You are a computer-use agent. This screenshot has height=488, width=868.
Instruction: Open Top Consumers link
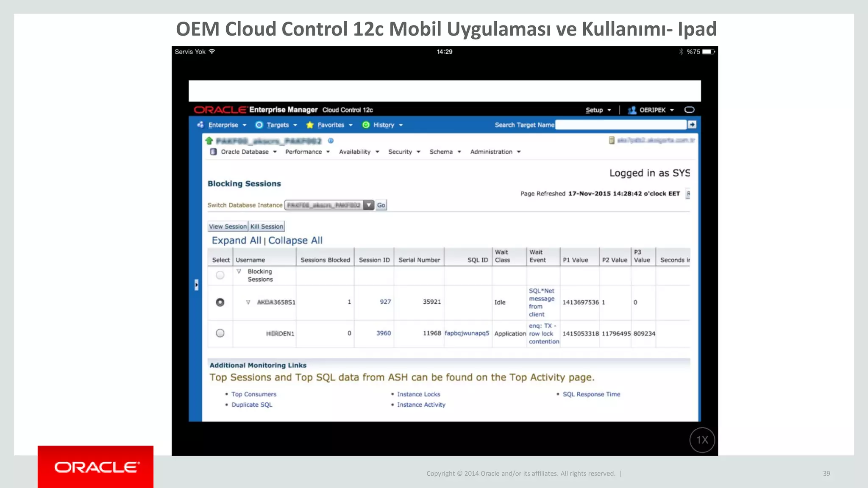[x=254, y=394]
